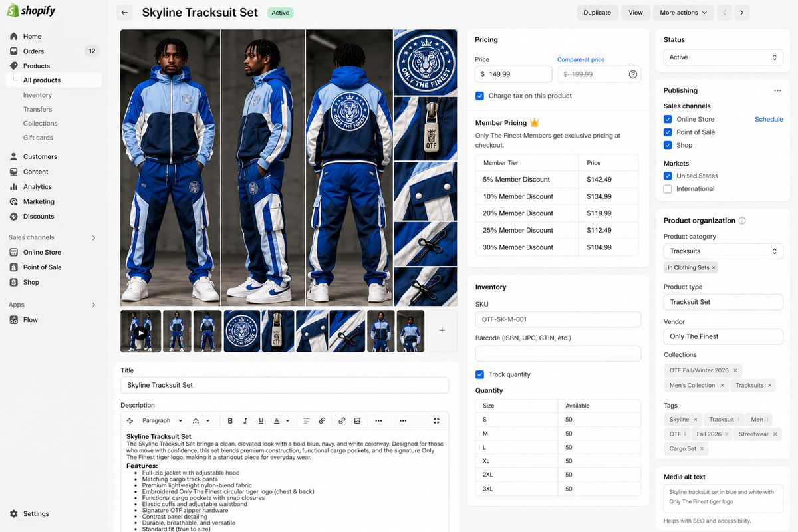Image resolution: width=798 pixels, height=532 pixels.
Task: Click the Compare-at price link label
Action: [x=581, y=60]
